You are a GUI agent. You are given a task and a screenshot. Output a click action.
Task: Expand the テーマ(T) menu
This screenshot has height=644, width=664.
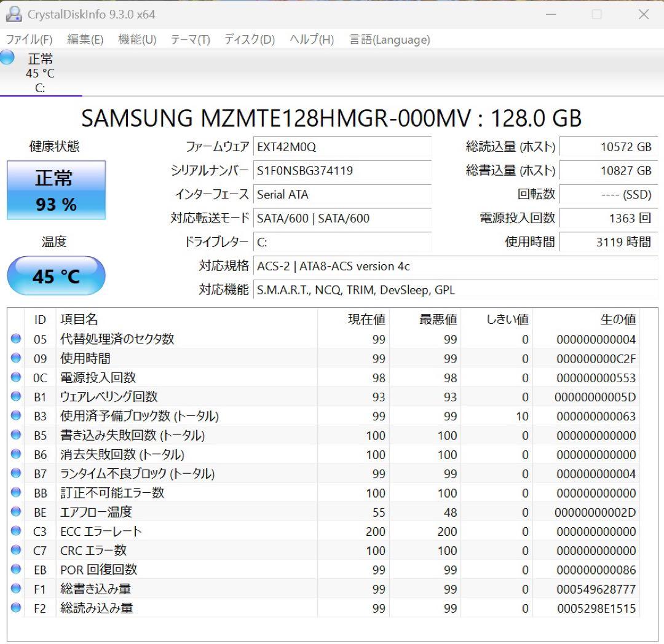pyautogui.click(x=190, y=39)
